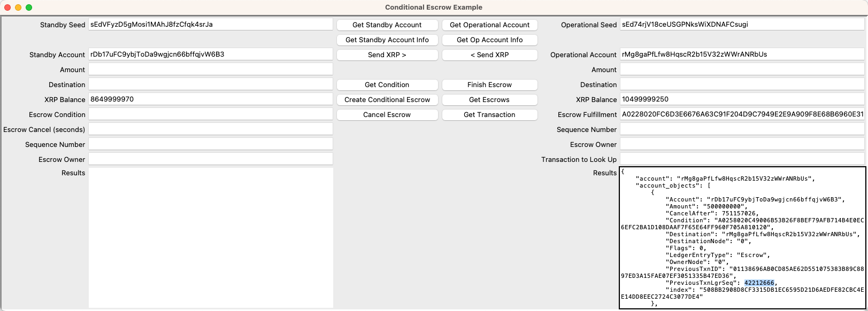Viewport: 868px width, 311px height.
Task: Click the Finish Escrow button
Action: (x=489, y=84)
